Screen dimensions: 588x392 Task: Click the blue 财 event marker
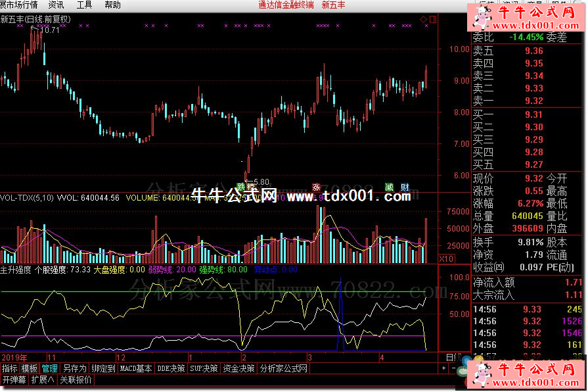point(405,187)
